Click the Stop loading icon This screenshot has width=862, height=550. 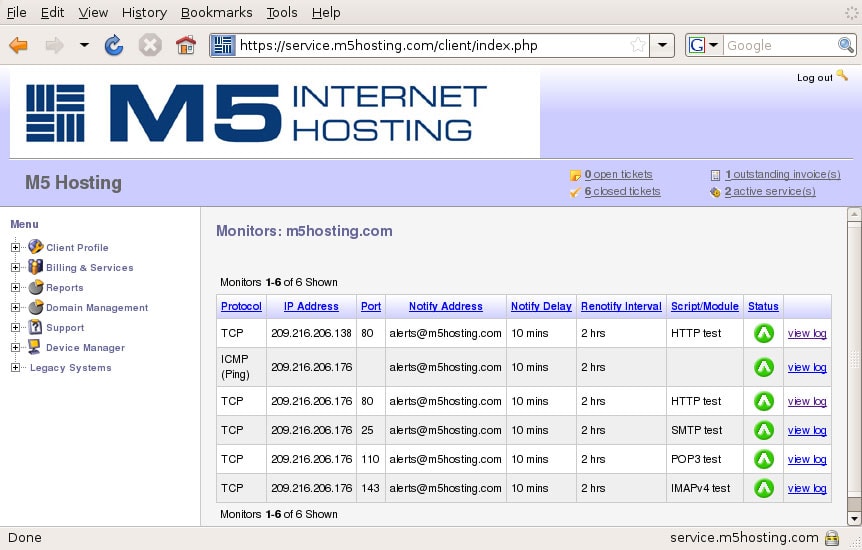(x=150, y=45)
